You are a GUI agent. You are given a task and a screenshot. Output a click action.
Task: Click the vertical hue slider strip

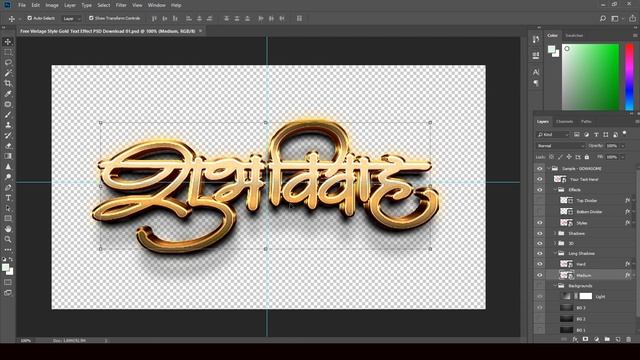coord(629,77)
